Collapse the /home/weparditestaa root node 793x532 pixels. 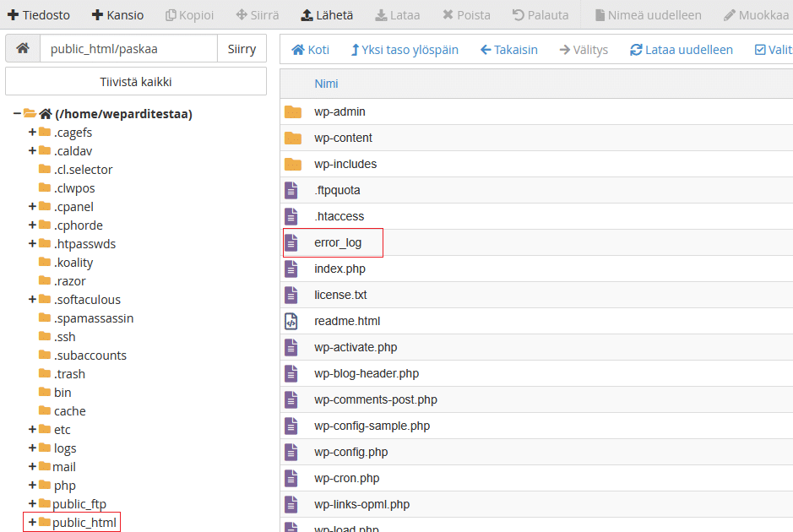pos(17,113)
